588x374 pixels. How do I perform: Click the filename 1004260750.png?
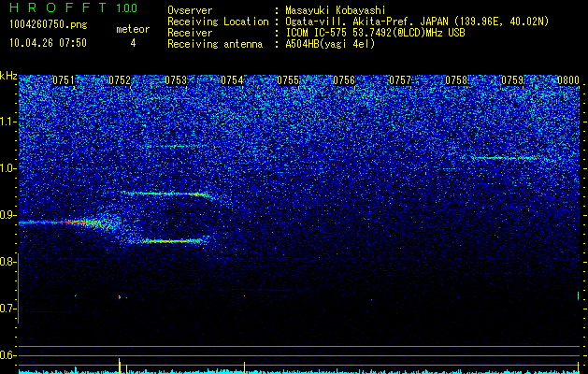pos(49,24)
